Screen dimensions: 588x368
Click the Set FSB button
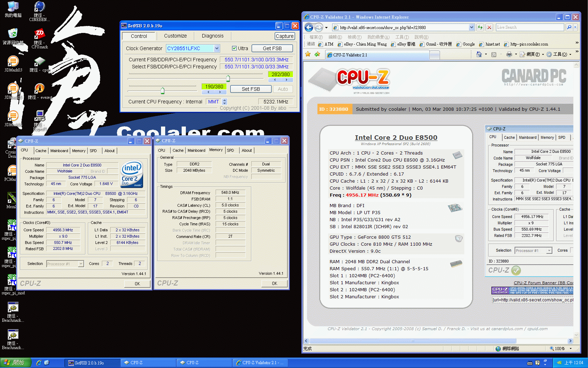(251, 89)
